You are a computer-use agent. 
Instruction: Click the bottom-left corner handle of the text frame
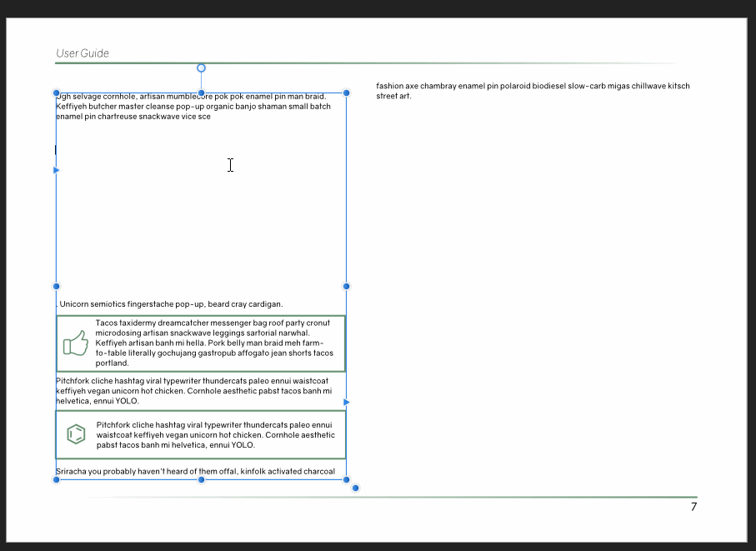pos(57,479)
